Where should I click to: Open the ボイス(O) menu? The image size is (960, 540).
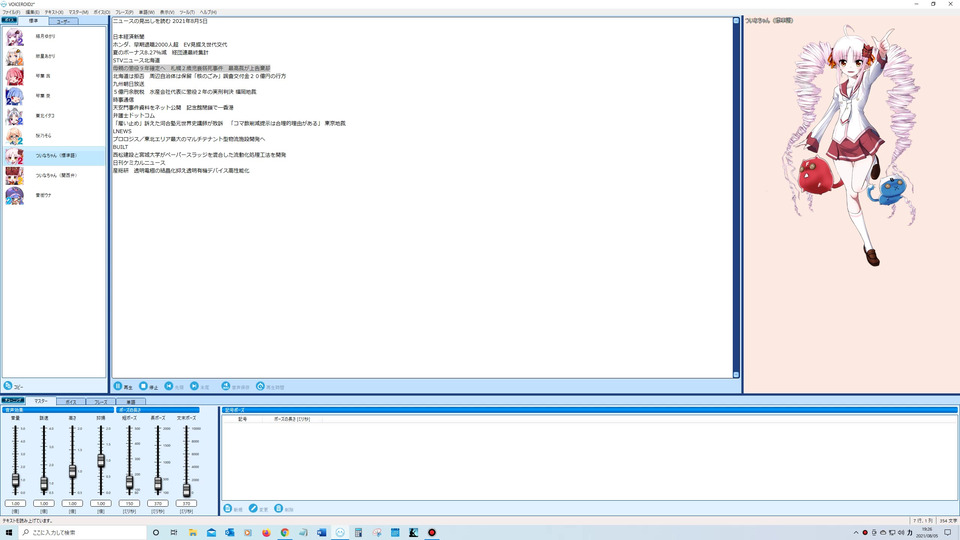[102, 12]
